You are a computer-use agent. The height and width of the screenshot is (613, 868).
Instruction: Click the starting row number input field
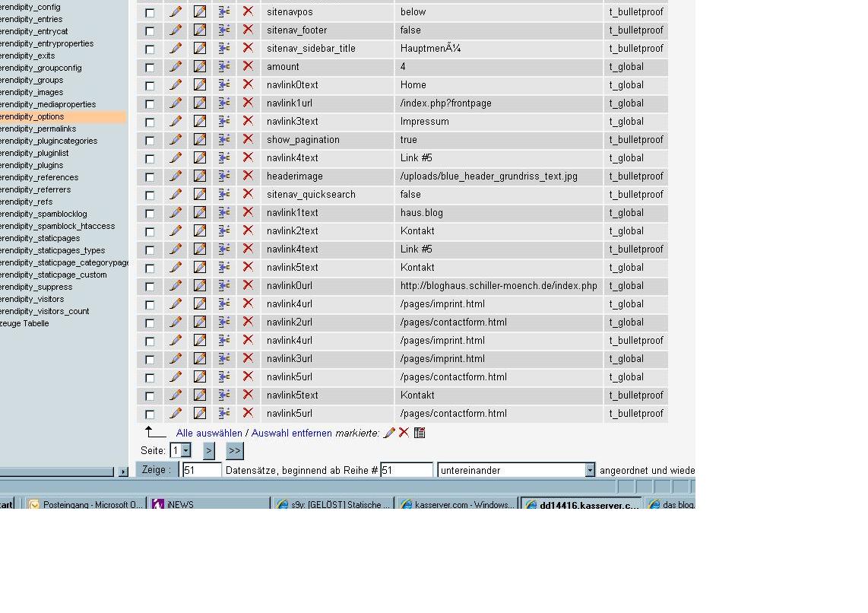pos(407,471)
